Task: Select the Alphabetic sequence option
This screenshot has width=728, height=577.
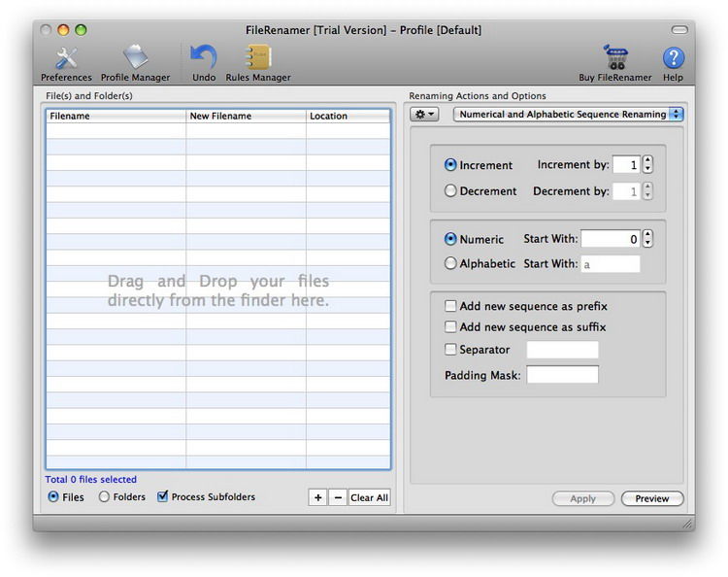Action: click(x=450, y=263)
